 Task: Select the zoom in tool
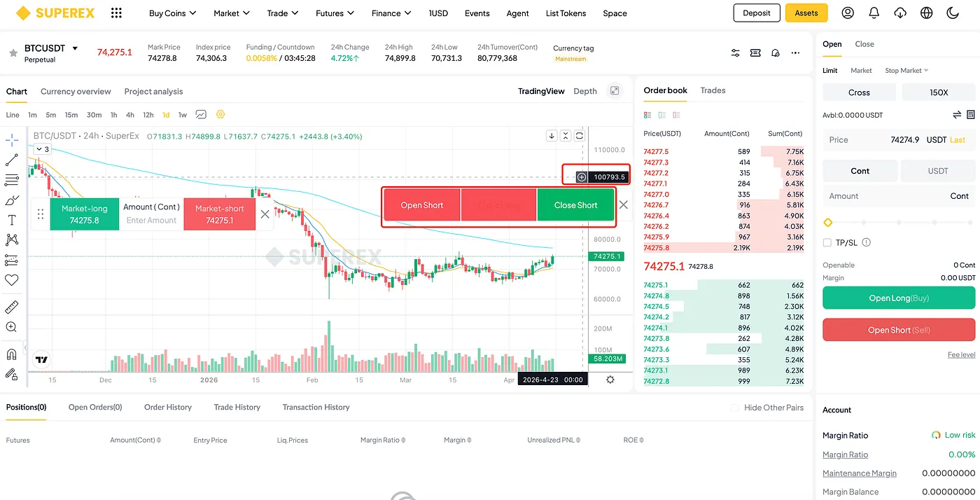(12, 327)
